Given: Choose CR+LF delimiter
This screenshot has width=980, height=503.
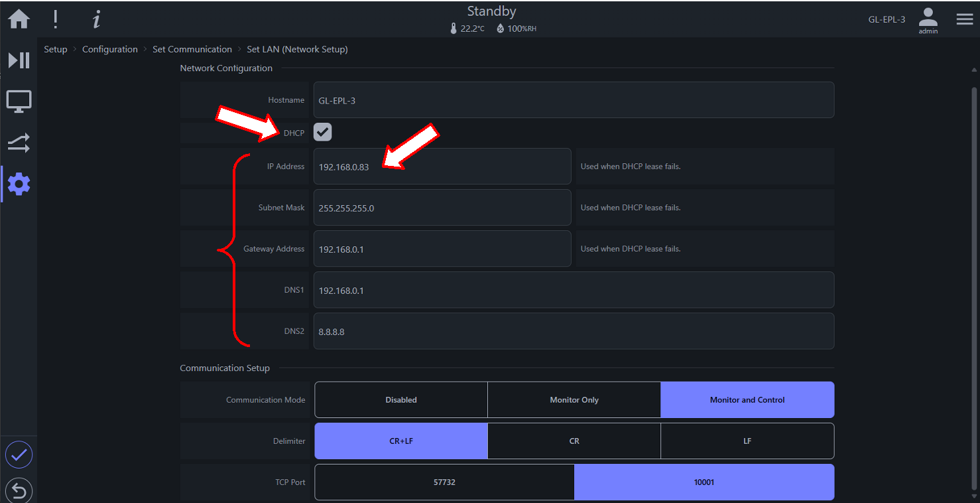Looking at the screenshot, I should [401, 441].
